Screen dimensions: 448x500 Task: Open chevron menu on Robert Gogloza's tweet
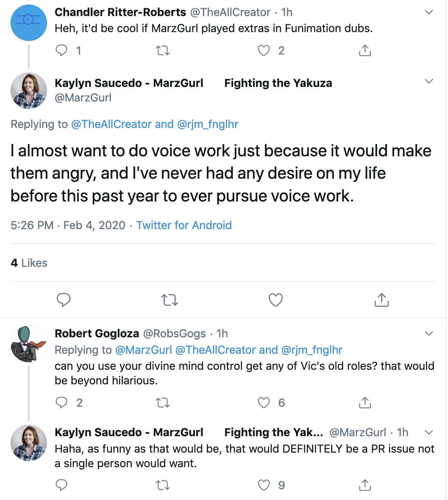(x=429, y=334)
